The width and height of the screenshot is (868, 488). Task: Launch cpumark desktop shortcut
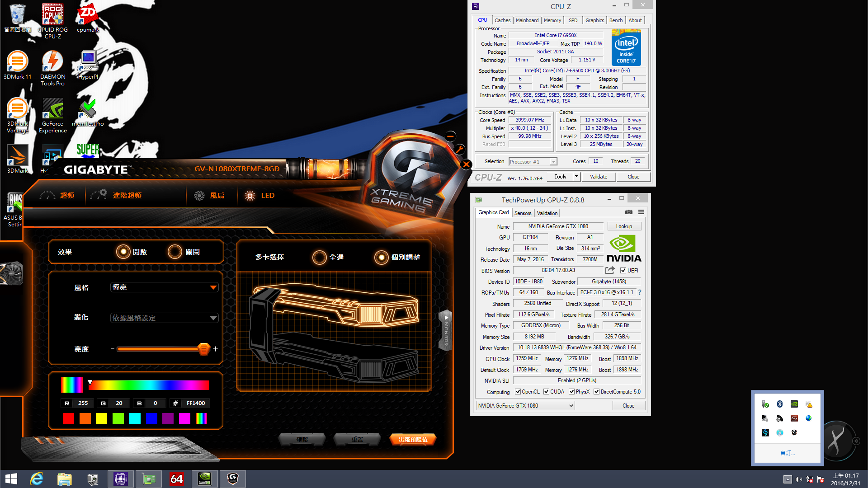88,18
